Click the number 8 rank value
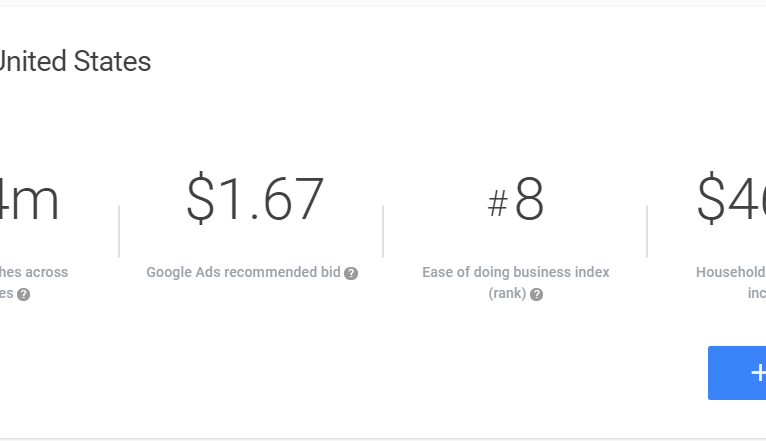The width and height of the screenshot is (766, 441). tap(529, 201)
